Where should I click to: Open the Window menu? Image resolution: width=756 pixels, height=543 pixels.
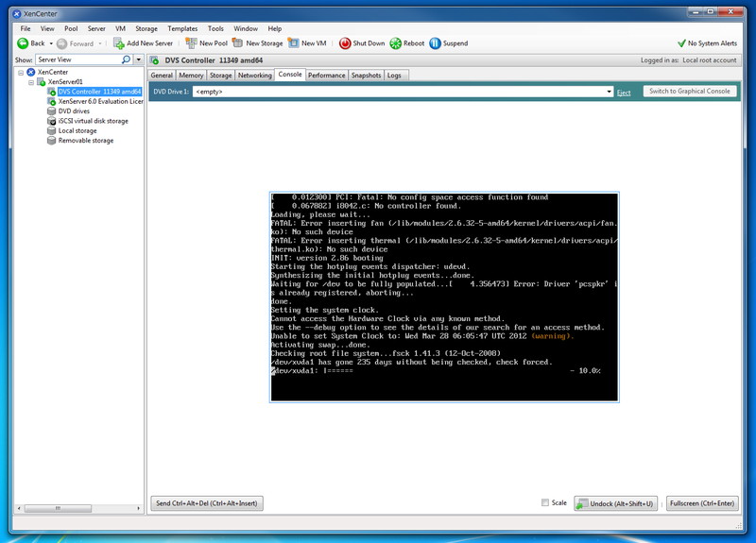point(246,28)
